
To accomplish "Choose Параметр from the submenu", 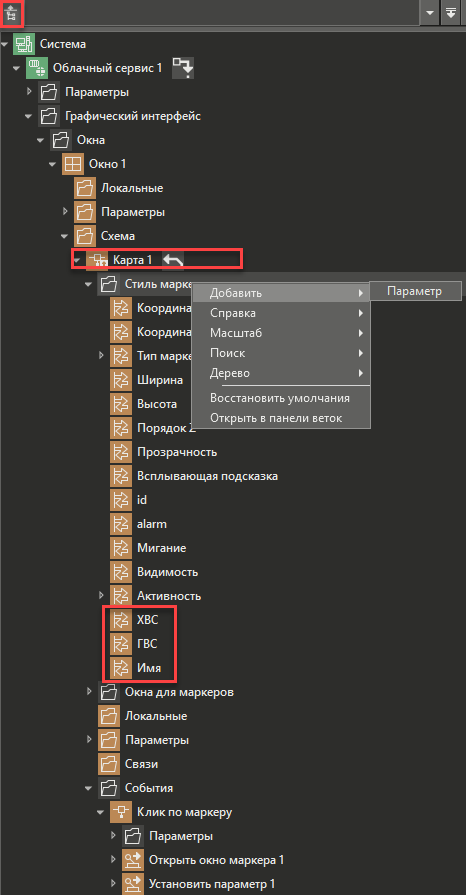I will click(x=415, y=291).
